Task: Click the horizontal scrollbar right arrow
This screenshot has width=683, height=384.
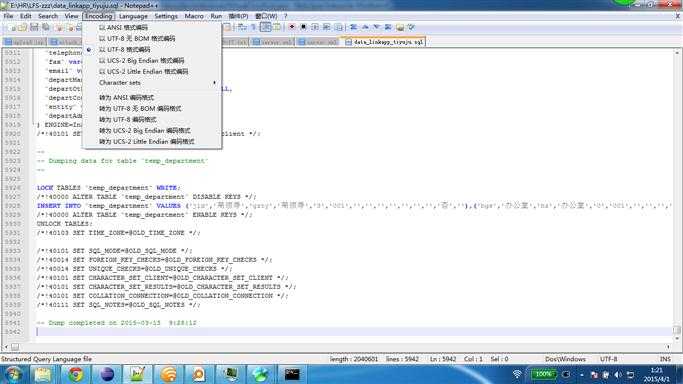Action: pyautogui.click(x=668, y=347)
